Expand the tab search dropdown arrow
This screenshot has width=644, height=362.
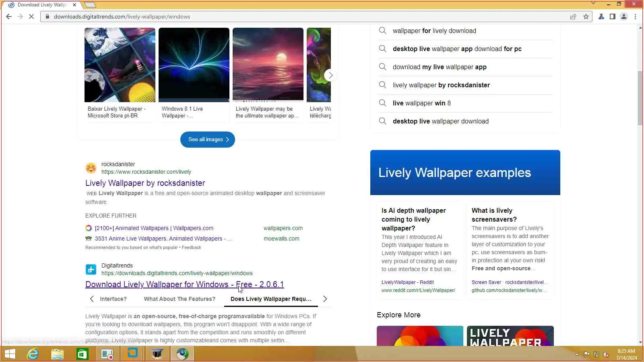pyautogui.click(x=593, y=3)
